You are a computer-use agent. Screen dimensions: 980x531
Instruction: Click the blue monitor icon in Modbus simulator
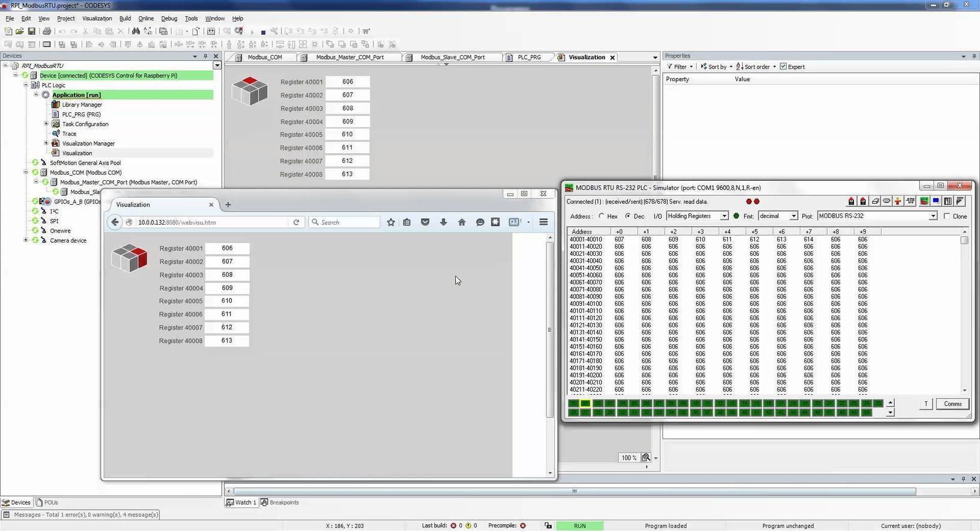pyautogui.click(x=936, y=201)
